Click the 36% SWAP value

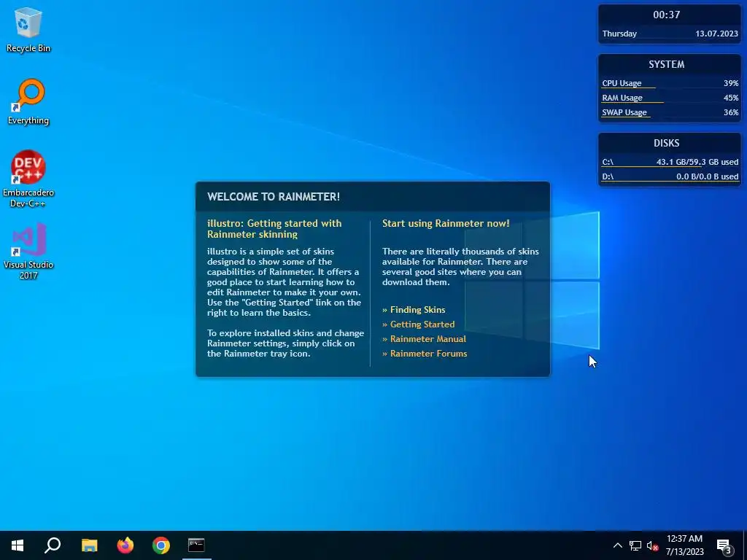(x=731, y=113)
